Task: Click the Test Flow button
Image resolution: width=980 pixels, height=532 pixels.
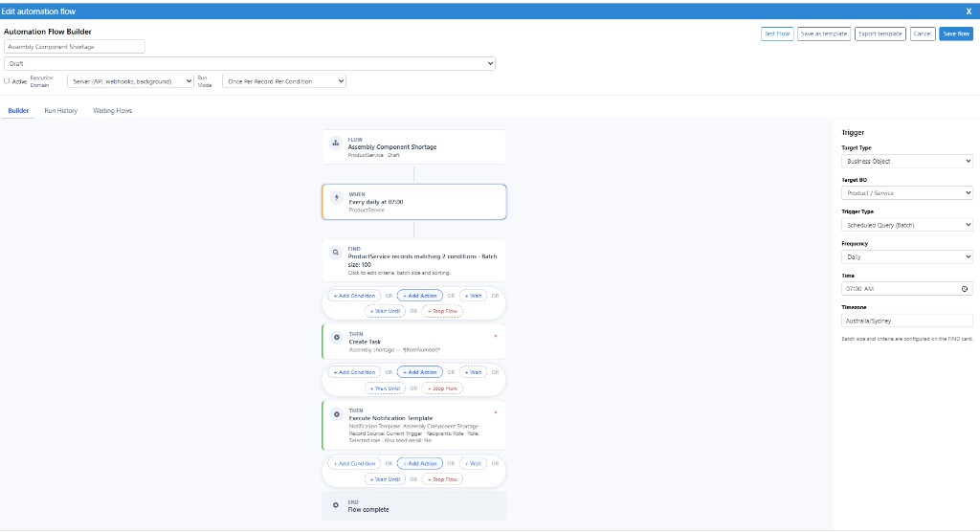Action: (x=777, y=33)
